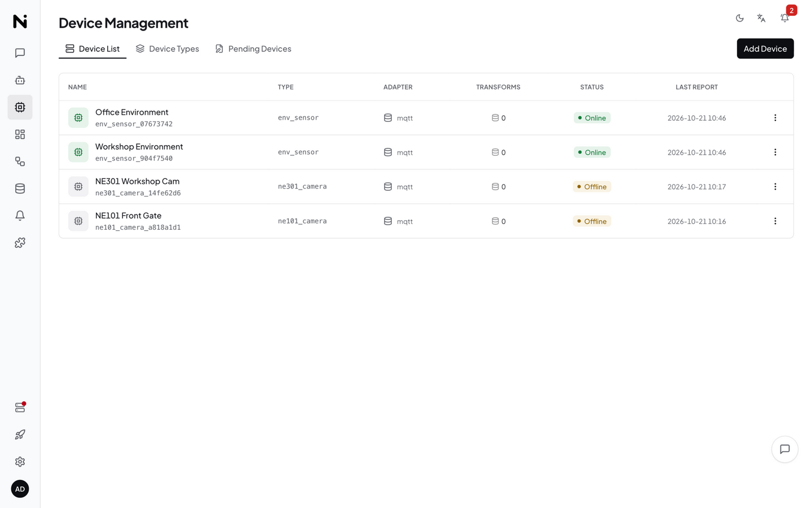The width and height of the screenshot is (812, 508).
Task: Open the AD user avatar
Action: tap(20, 489)
